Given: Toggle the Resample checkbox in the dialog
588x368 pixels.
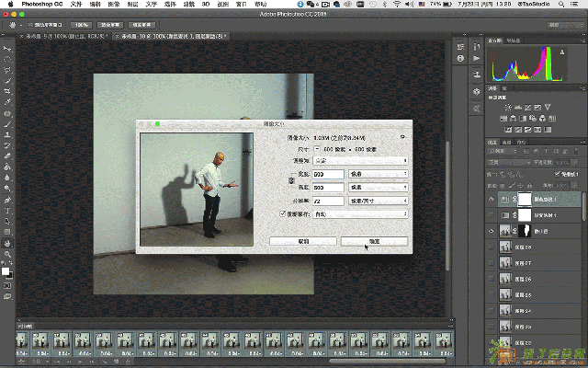Looking at the screenshot, I should point(282,213).
